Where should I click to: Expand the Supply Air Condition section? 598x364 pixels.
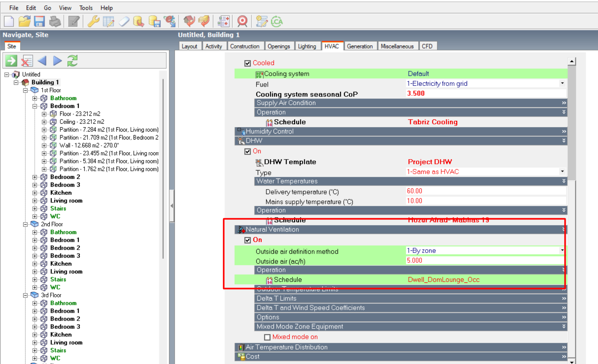411,103
